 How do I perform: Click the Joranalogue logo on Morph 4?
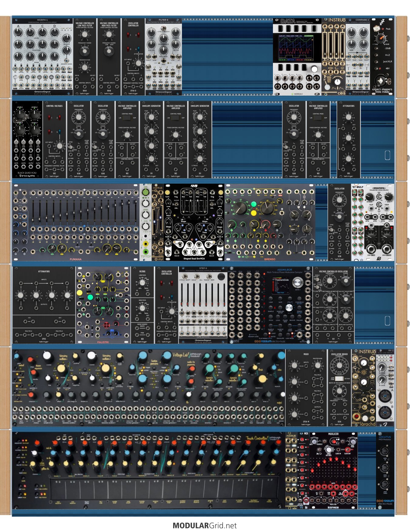(42, 93)
